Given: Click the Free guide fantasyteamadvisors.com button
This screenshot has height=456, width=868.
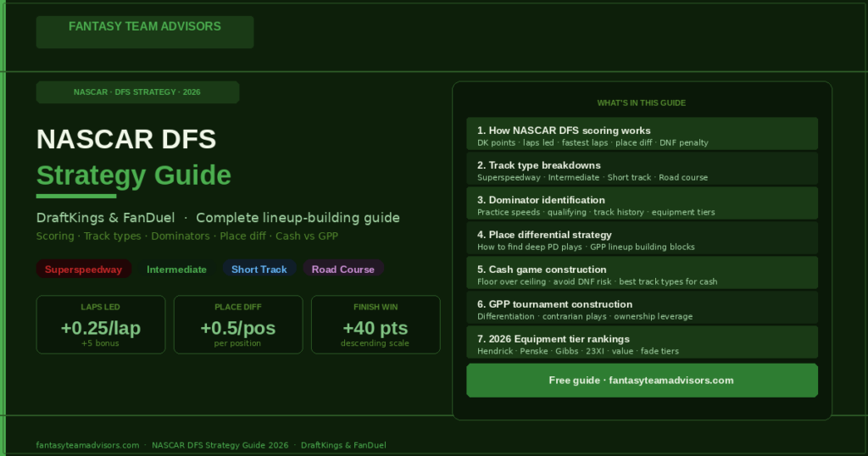Looking at the screenshot, I should (x=643, y=381).
